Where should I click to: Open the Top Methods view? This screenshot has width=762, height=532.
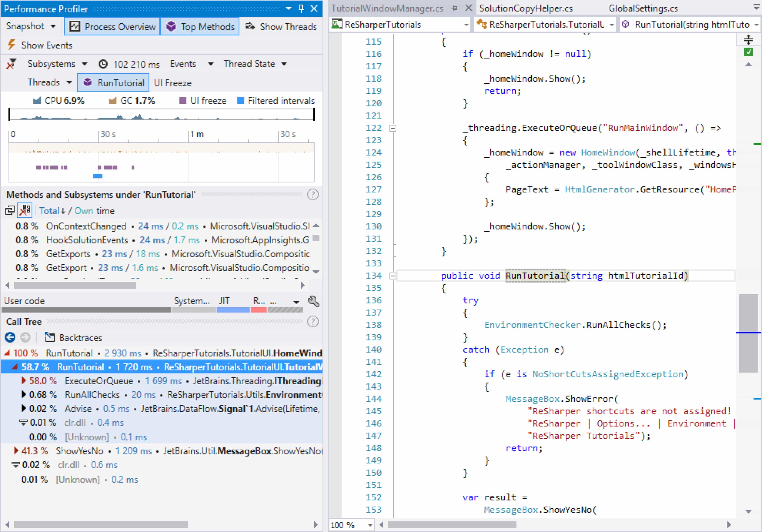click(200, 26)
